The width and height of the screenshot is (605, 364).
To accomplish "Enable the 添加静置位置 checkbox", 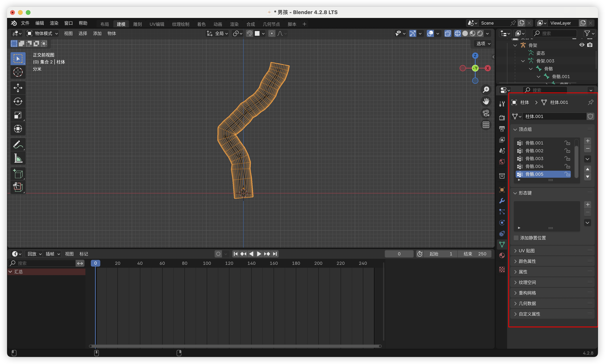I will (516, 238).
